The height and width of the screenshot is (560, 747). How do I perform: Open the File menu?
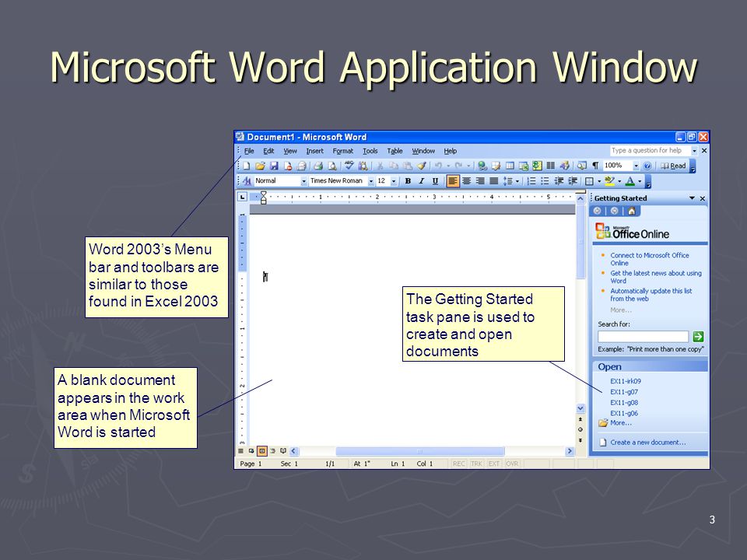249,151
